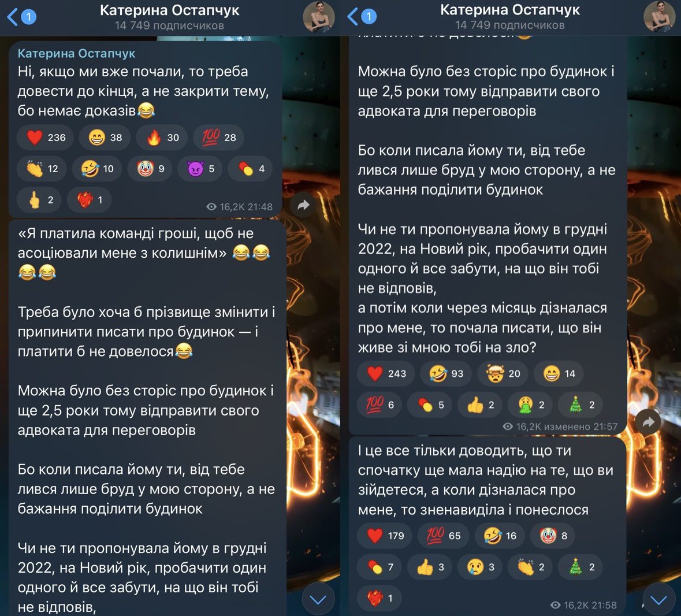
Task: Open channel avatar in right screenshot header
Action: [659, 17]
